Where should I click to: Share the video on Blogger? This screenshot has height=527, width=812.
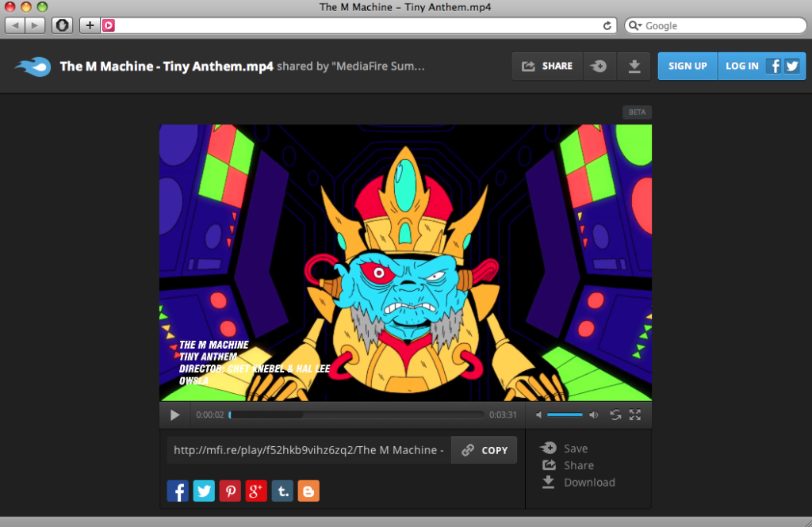tap(308, 491)
